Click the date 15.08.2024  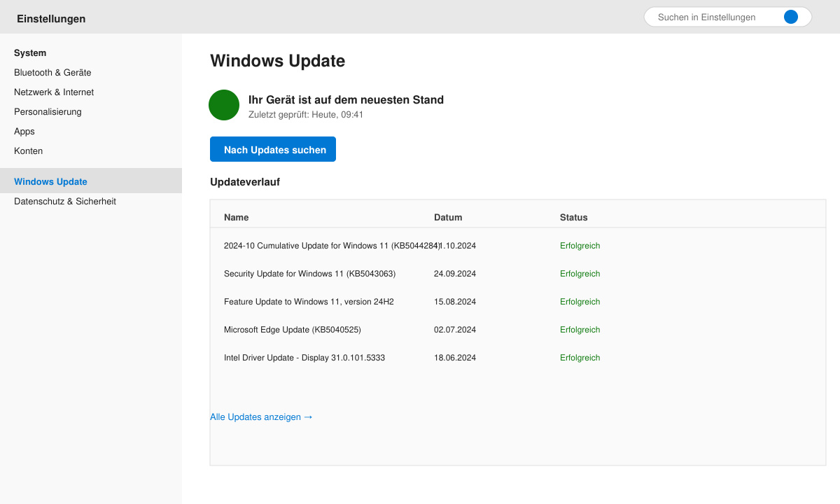coord(455,302)
